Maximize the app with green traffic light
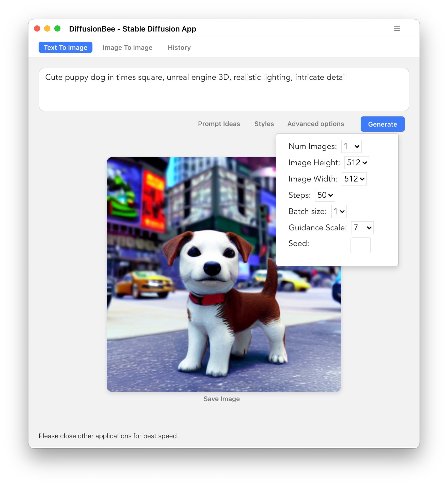448x486 pixels. tap(58, 28)
